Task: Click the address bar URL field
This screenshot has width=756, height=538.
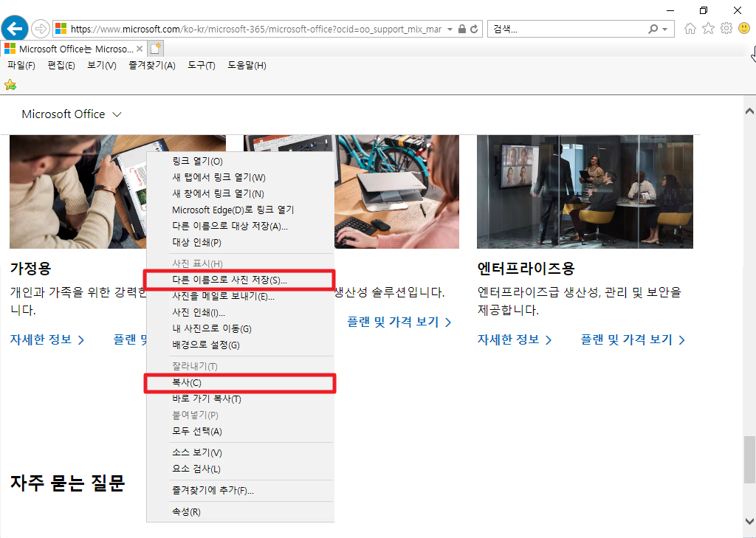Action: pos(255,29)
